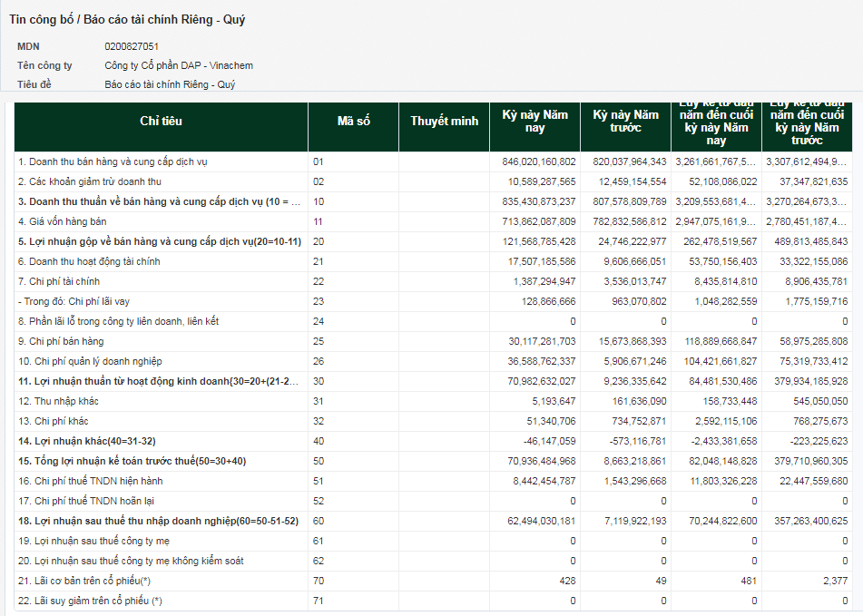Select row '5. Lợi nhuận gộp về bán hàng'
The image size is (863, 616).
[x=433, y=241]
